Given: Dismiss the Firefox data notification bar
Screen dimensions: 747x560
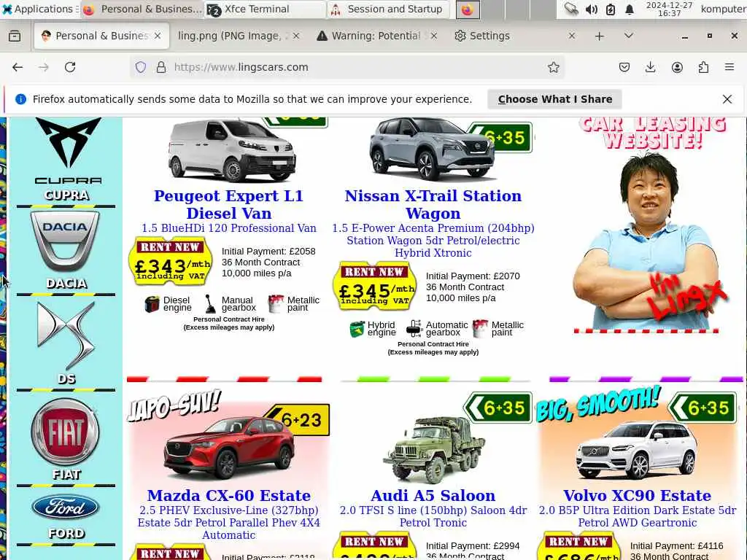Looking at the screenshot, I should 727,99.
